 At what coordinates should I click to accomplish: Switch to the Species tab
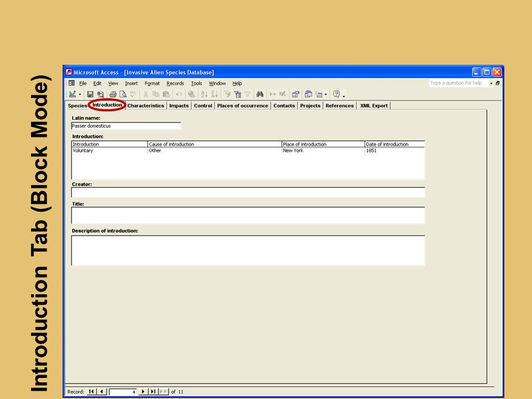[78, 105]
